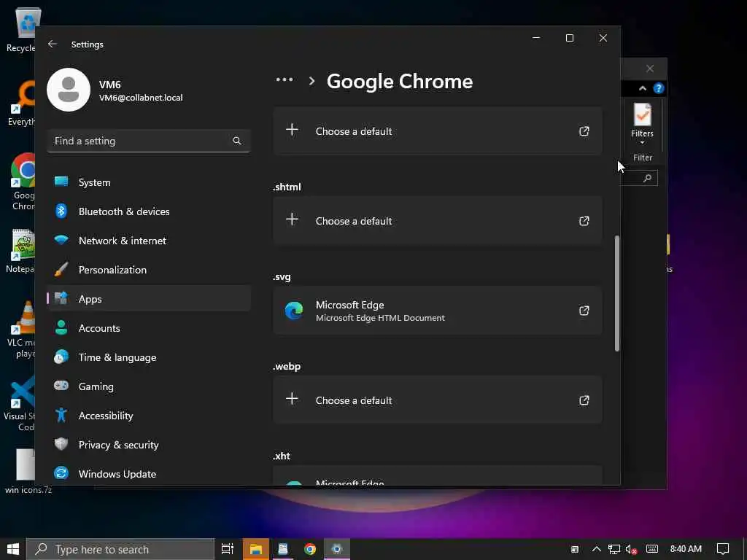Screen dimensions: 747x560
Task: Open Windows Update settings
Action: click(x=149, y=473)
